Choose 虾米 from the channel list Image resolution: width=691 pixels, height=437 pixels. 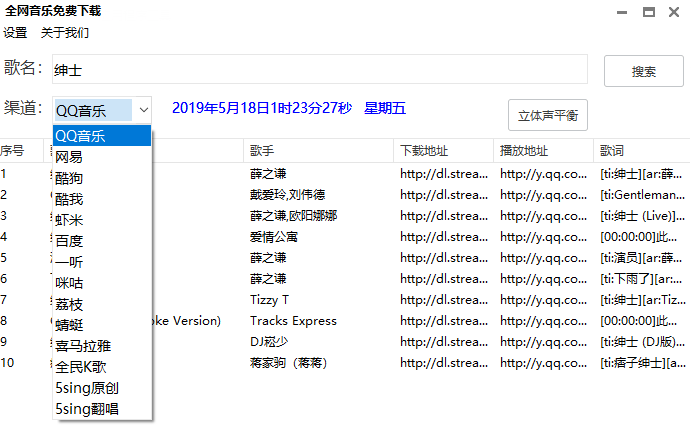(102, 220)
